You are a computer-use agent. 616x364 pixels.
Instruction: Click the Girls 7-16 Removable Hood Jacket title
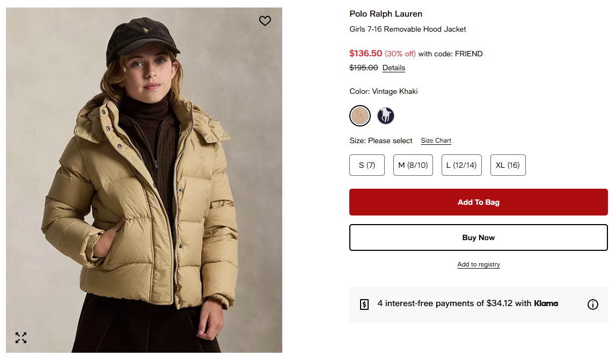407,29
